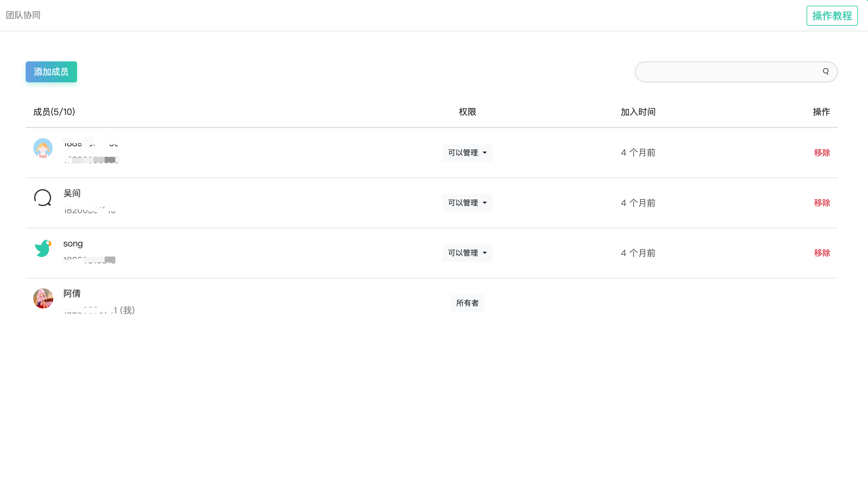Remove the first member via 移除

822,153
